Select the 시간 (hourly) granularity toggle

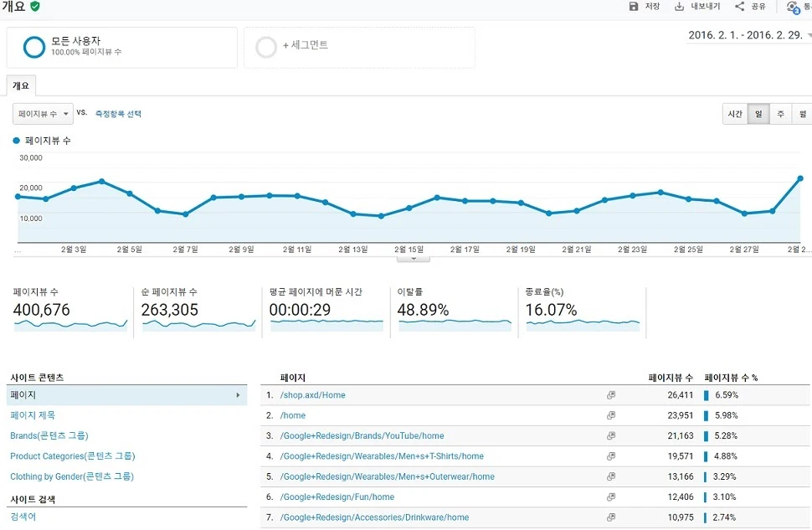coord(735,114)
